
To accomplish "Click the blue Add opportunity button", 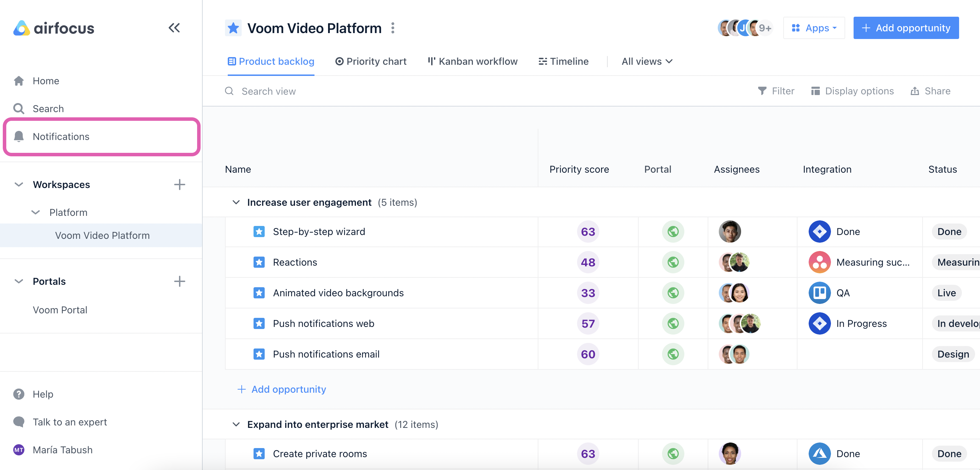I will coord(906,28).
